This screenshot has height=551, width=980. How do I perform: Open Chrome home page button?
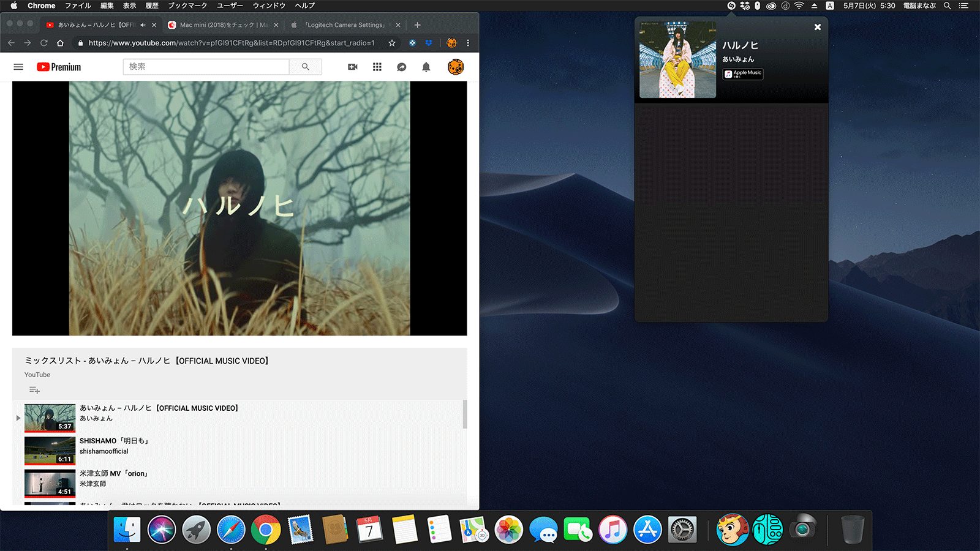point(60,43)
